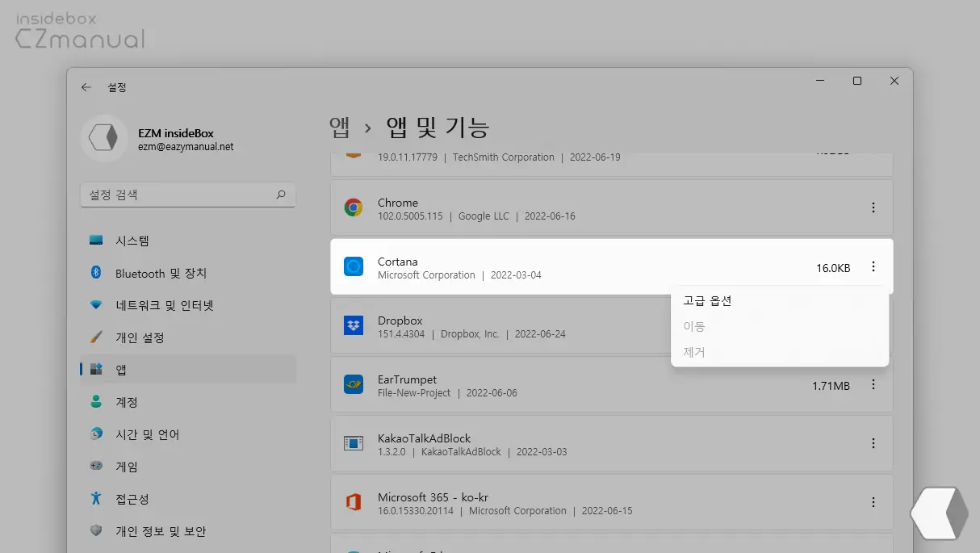Viewport: 980px width, 553px height.
Task: Open more options for Chrome
Action: click(x=873, y=207)
